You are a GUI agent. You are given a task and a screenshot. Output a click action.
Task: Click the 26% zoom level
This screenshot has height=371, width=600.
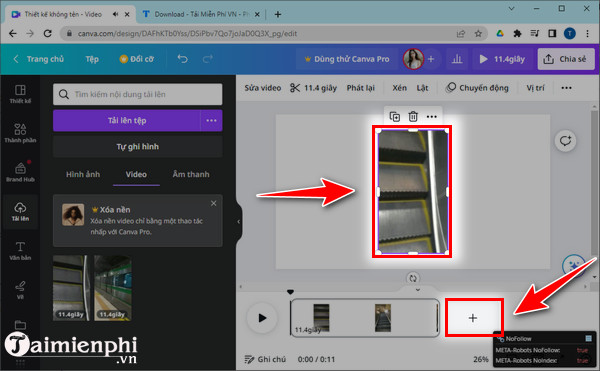coord(481,359)
